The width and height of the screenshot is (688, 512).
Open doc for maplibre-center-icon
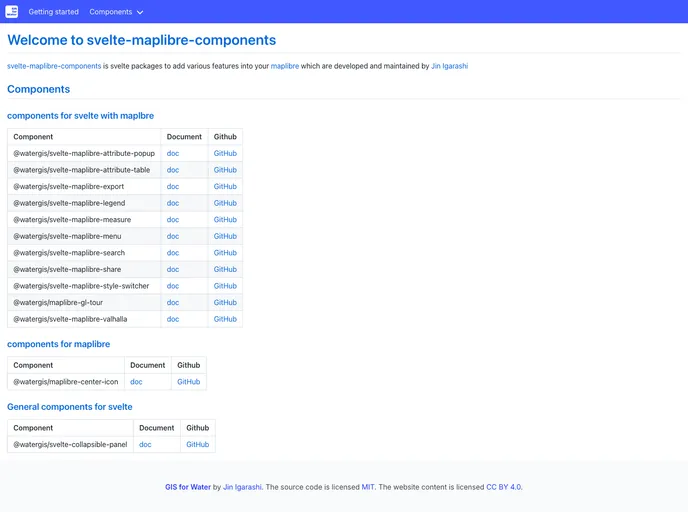[x=136, y=382]
